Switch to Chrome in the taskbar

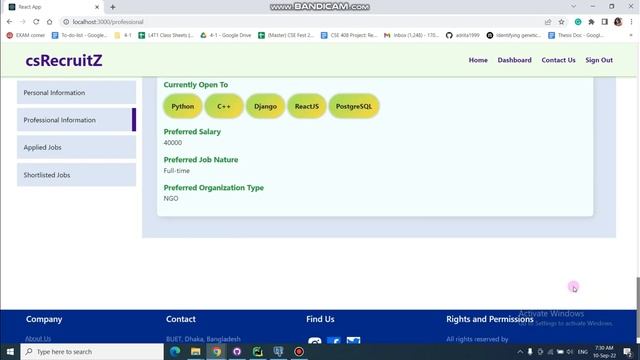coord(216,351)
